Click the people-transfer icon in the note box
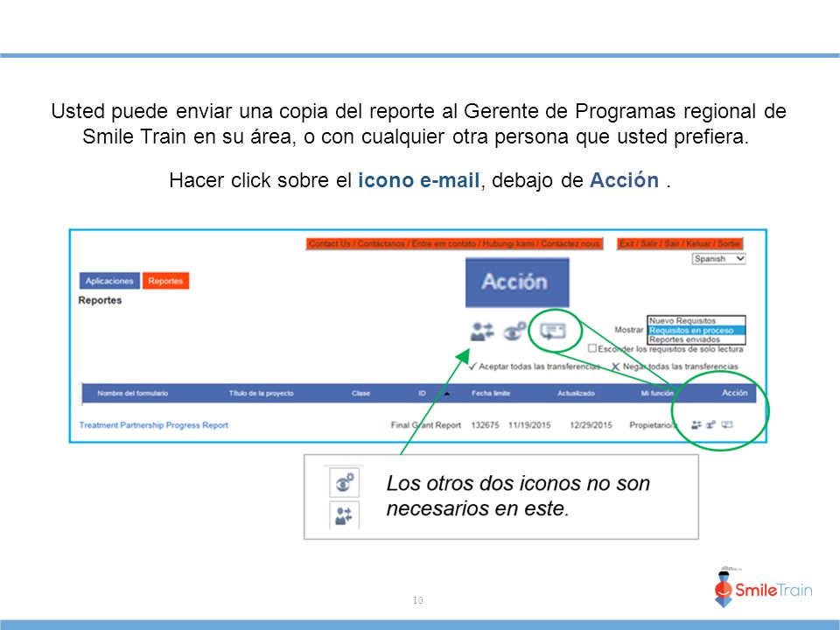 344,516
